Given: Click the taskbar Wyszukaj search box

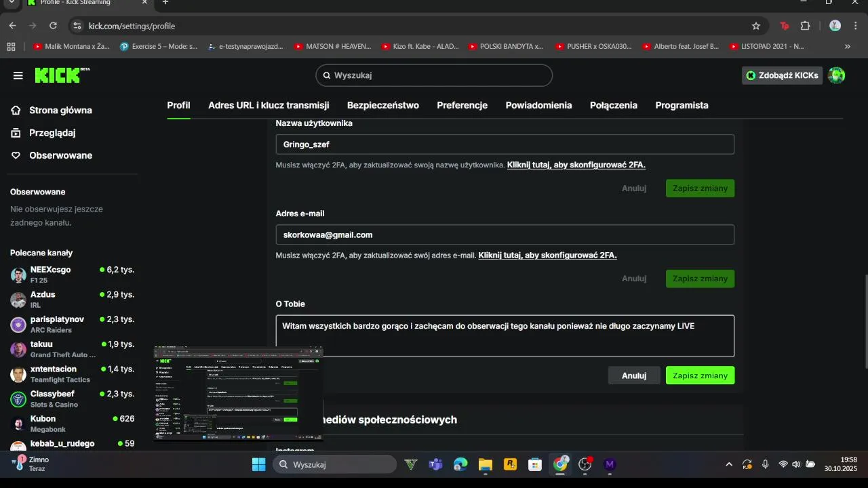Looking at the screenshot, I should [x=334, y=464].
